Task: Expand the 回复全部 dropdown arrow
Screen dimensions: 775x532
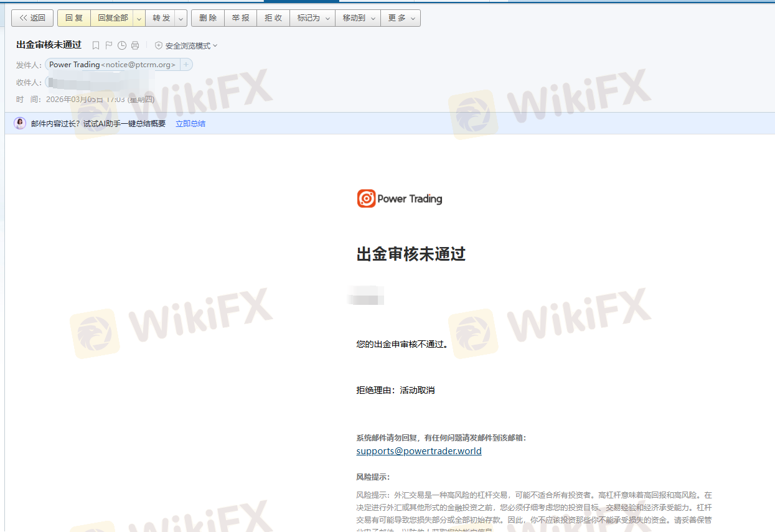Action: click(x=139, y=18)
